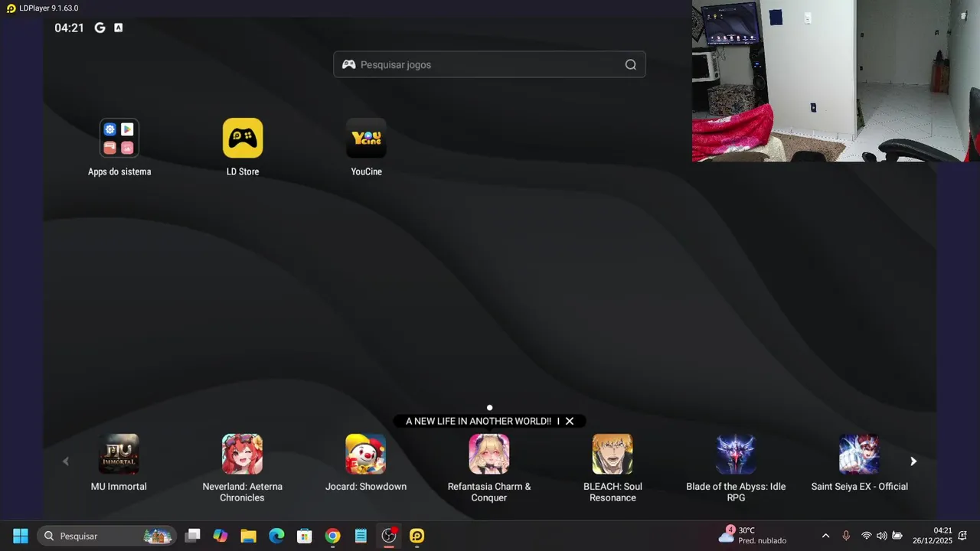Screen dimensions: 980x551
Task: Open the 30°C weather widget
Action: [x=753, y=535]
